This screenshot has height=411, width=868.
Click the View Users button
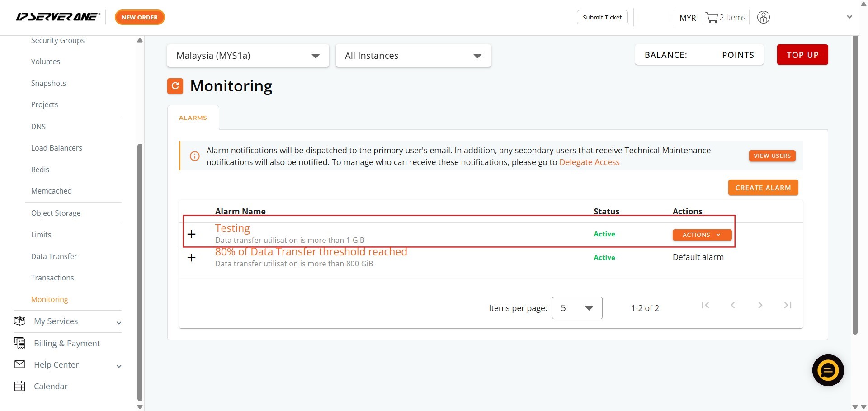(x=772, y=156)
